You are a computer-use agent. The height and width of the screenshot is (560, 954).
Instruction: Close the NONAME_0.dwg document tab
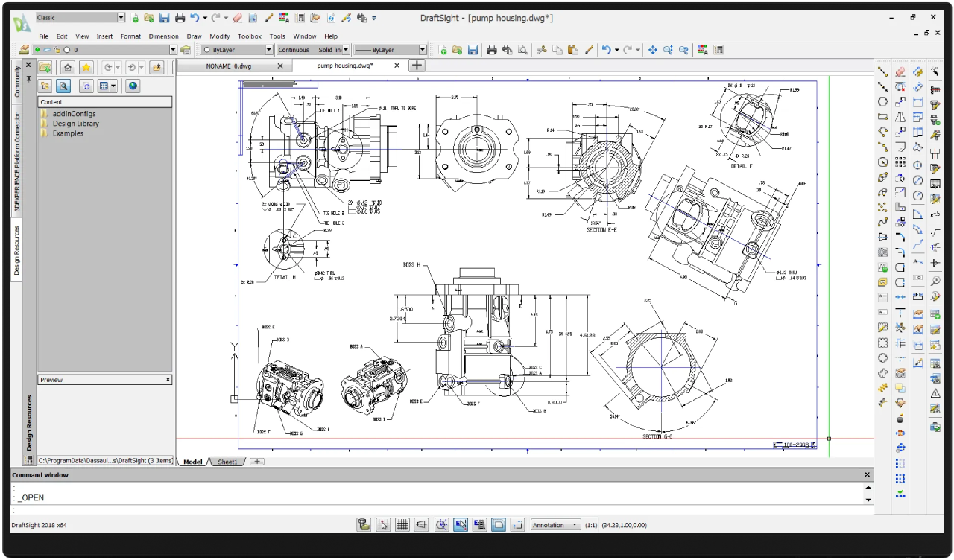click(280, 66)
